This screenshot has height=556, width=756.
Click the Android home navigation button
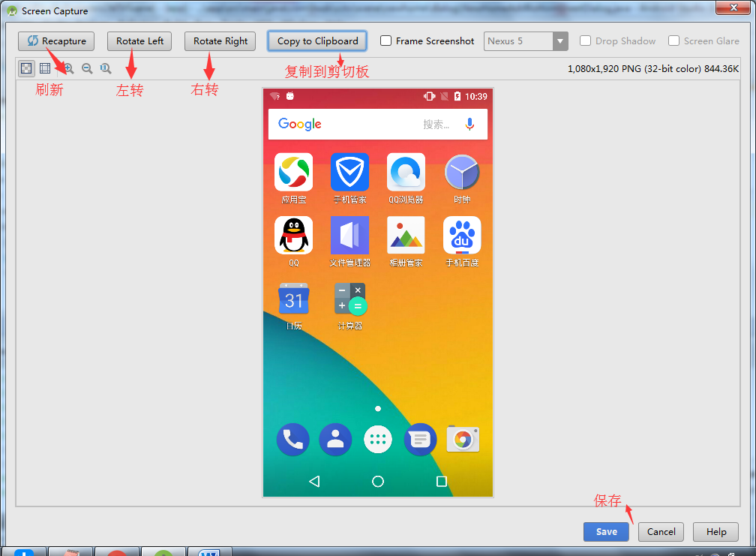(378, 481)
